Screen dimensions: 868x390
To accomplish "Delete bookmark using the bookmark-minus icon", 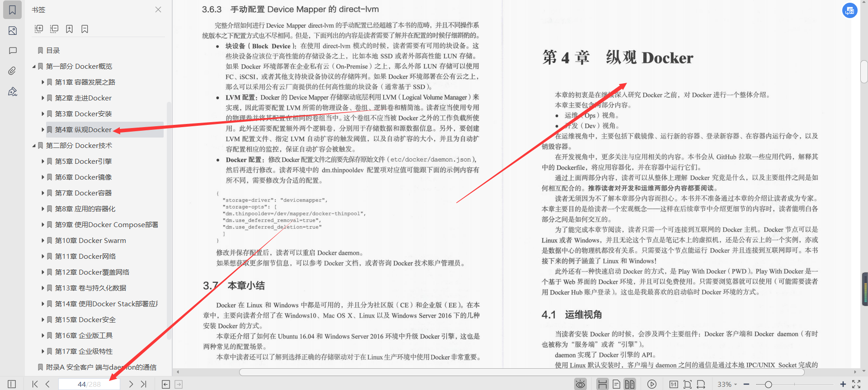I will [85, 29].
